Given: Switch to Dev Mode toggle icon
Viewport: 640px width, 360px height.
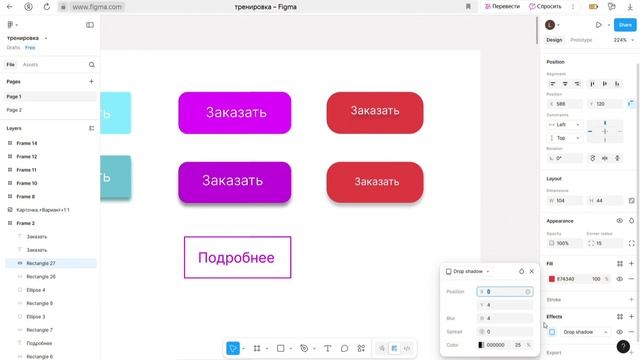Looking at the screenshot, I should tap(407, 348).
